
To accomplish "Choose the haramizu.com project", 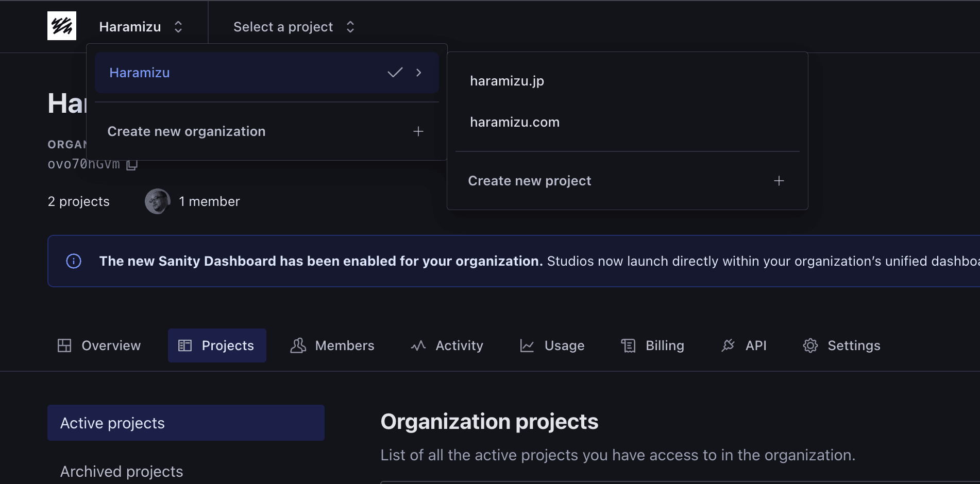I will (514, 122).
